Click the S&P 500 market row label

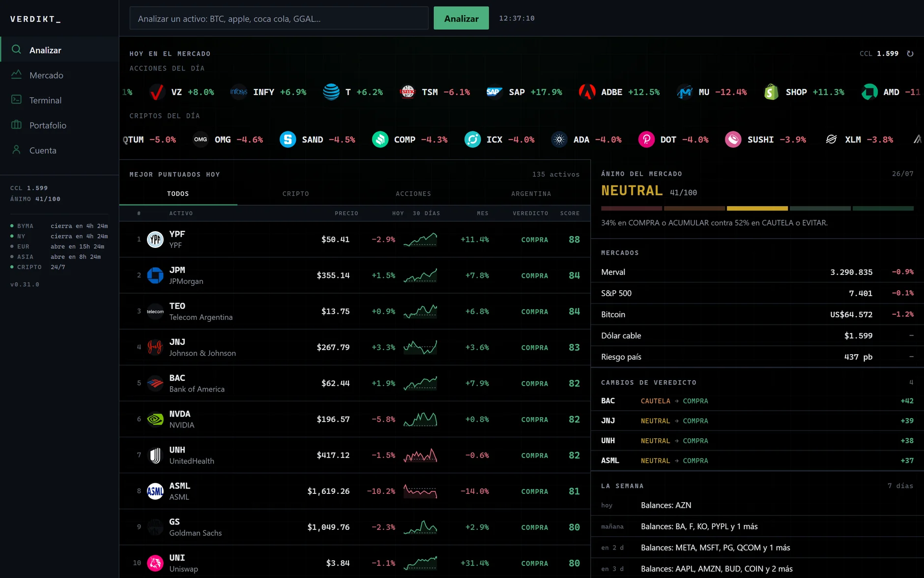coord(616,293)
